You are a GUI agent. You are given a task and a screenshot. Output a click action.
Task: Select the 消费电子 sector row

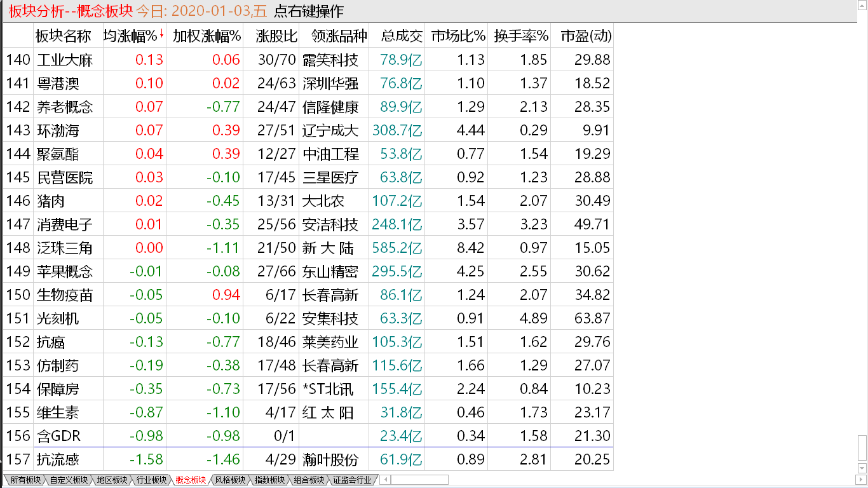tap(308, 224)
